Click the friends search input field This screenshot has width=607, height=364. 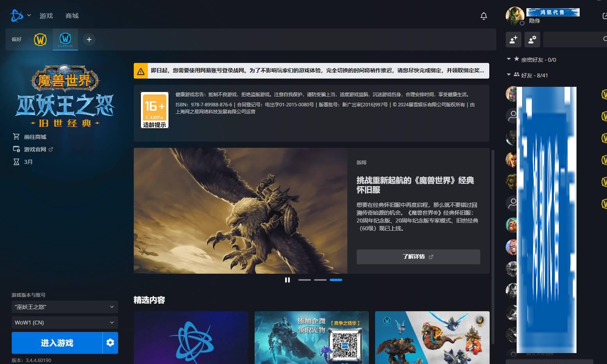click(575, 39)
